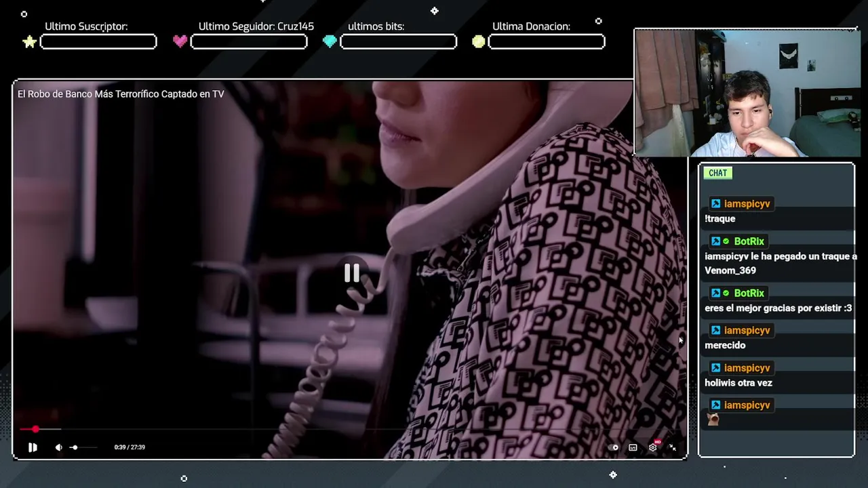
Task: Click the "ultimos bits:" label
Action: click(376, 26)
